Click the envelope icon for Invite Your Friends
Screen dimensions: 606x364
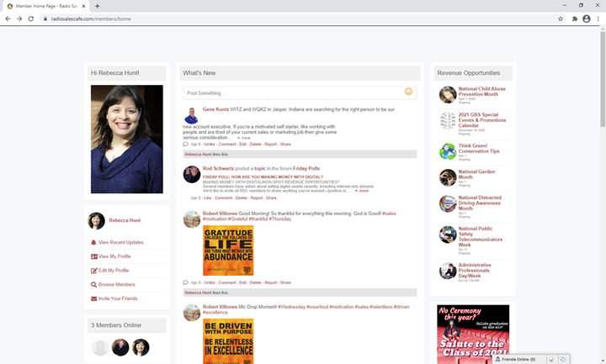(x=94, y=298)
